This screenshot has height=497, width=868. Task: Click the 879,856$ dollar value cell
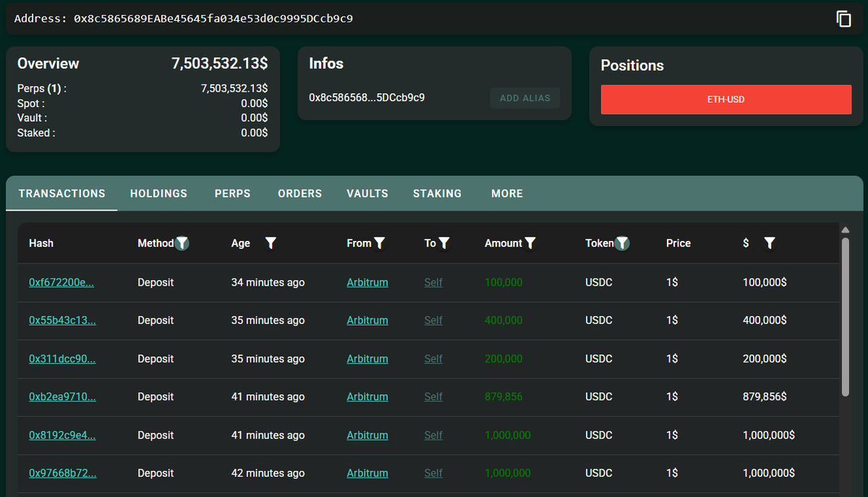pyautogui.click(x=765, y=396)
